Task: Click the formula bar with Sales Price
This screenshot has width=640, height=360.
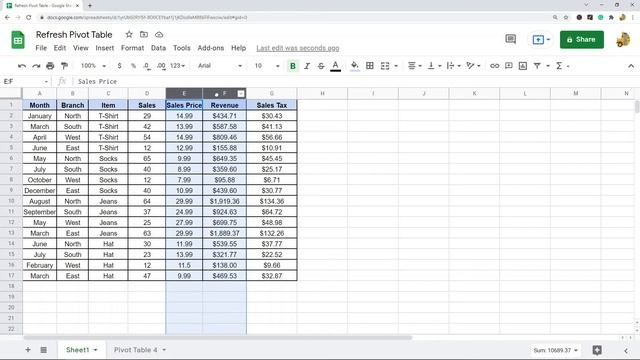Action: (355, 82)
